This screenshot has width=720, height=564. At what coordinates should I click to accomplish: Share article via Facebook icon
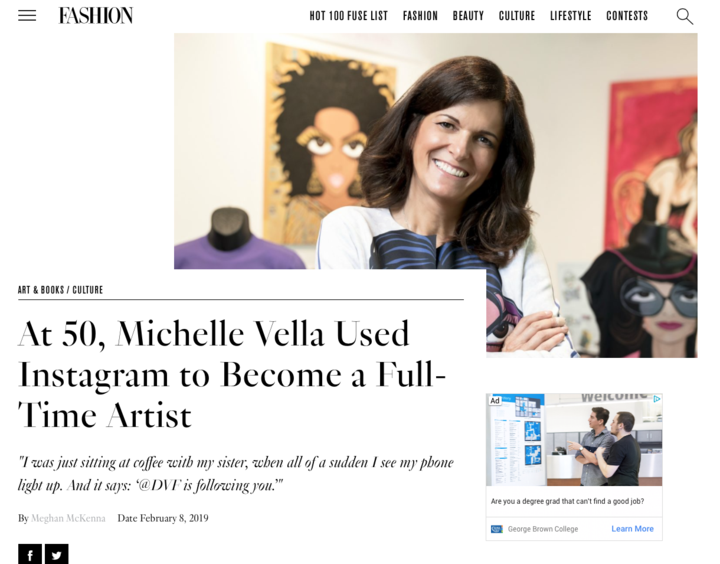pos(30,554)
